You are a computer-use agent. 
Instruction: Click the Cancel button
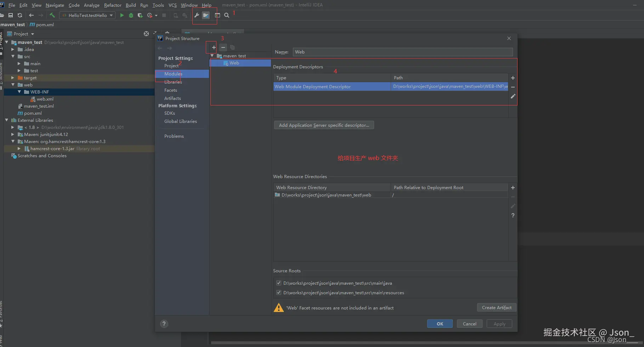(469, 324)
